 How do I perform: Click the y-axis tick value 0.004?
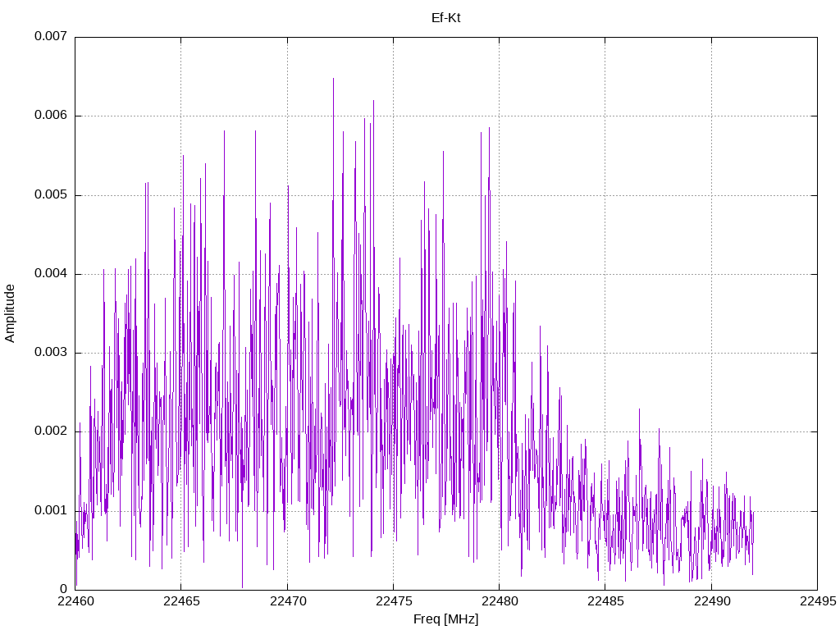click(51, 273)
